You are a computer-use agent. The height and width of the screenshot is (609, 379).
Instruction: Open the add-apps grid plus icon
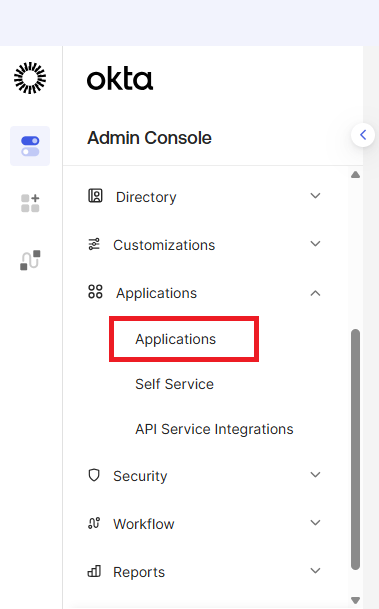point(30,203)
